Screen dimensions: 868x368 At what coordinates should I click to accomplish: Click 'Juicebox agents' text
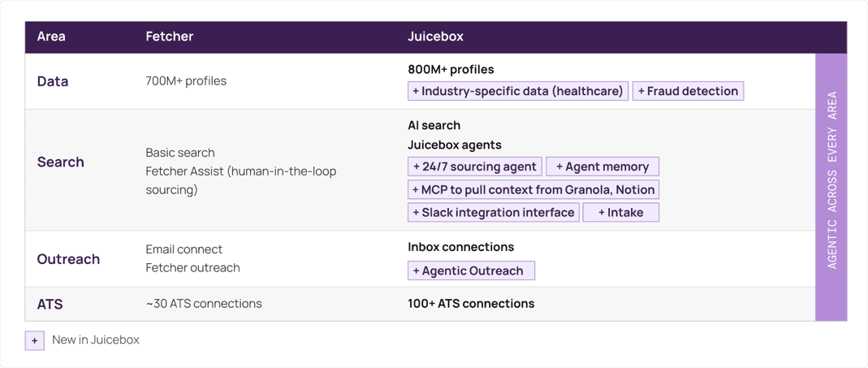pyautogui.click(x=455, y=145)
